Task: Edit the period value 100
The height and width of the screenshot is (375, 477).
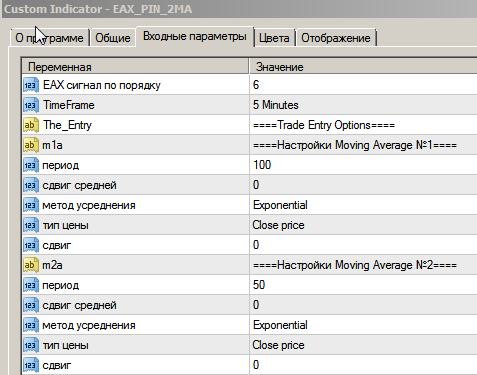Action: click(363, 165)
